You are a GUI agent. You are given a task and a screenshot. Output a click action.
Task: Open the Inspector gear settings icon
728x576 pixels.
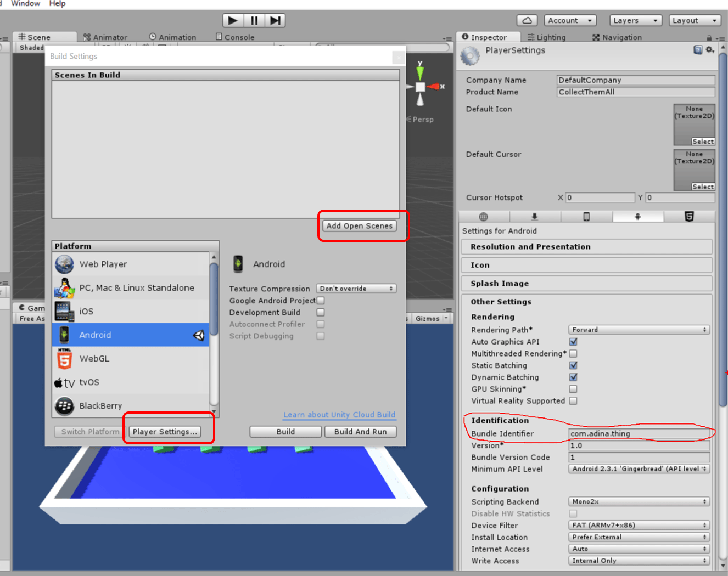(710, 50)
